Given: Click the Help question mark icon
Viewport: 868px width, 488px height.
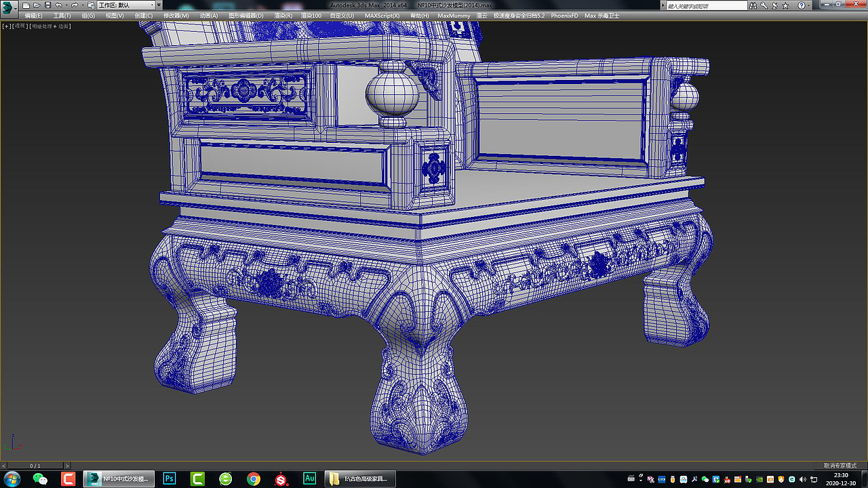Looking at the screenshot, I should [801, 5].
